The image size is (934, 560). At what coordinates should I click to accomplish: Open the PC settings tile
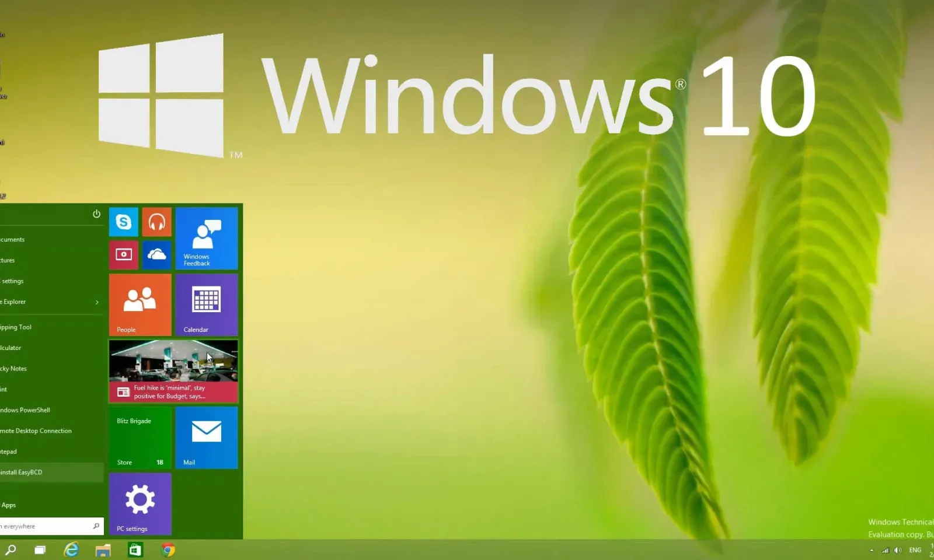click(x=140, y=504)
